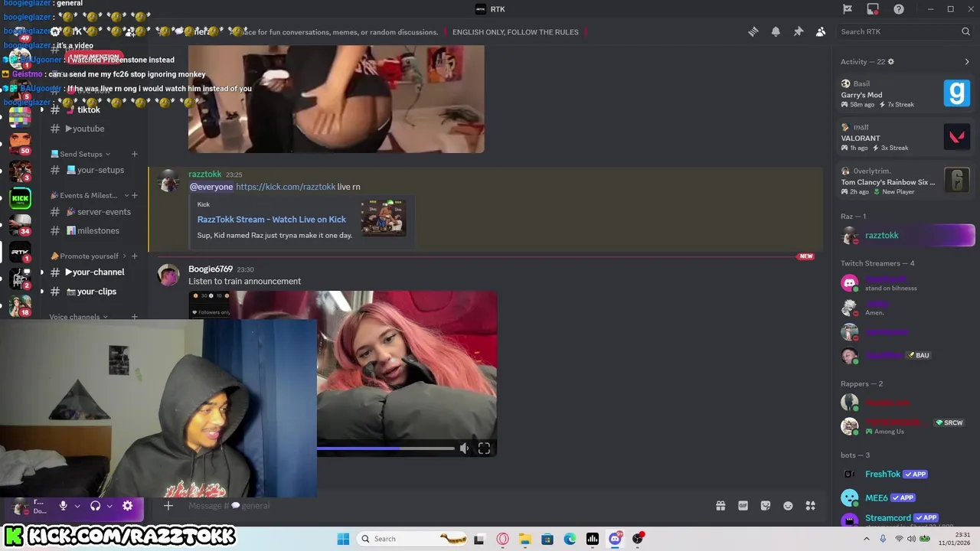980x551 pixels.
Task: Open the apps launcher icon in message bar
Action: [811, 506]
